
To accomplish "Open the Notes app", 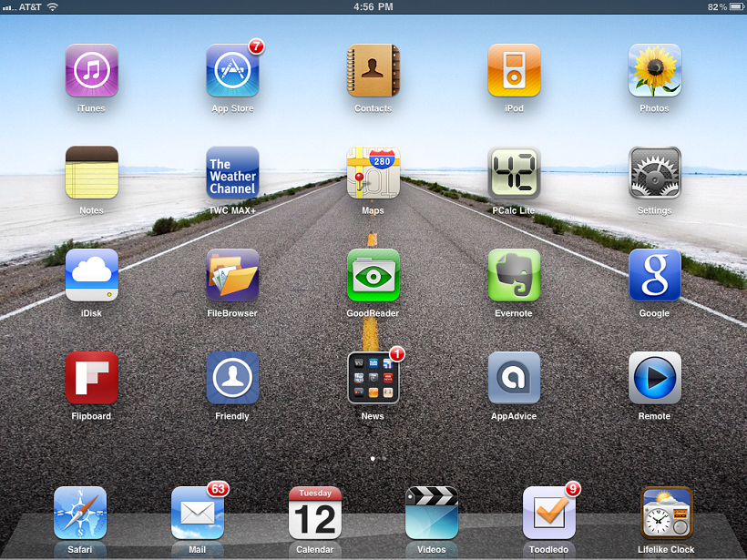I will click(91, 172).
